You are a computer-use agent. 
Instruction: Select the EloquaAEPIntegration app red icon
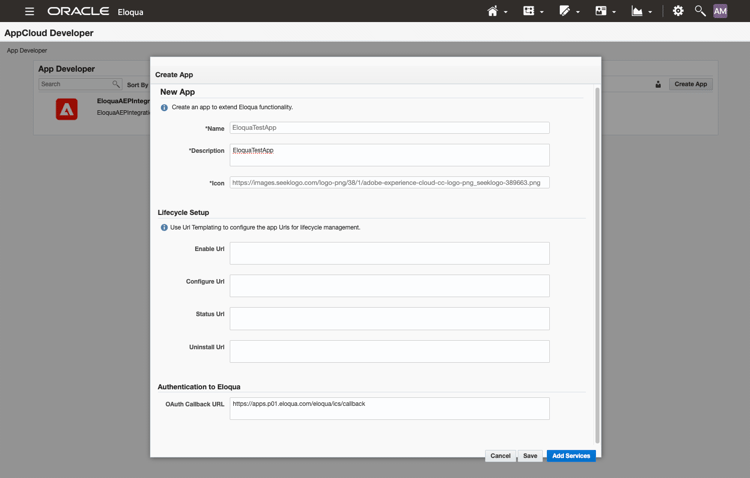pyautogui.click(x=66, y=109)
